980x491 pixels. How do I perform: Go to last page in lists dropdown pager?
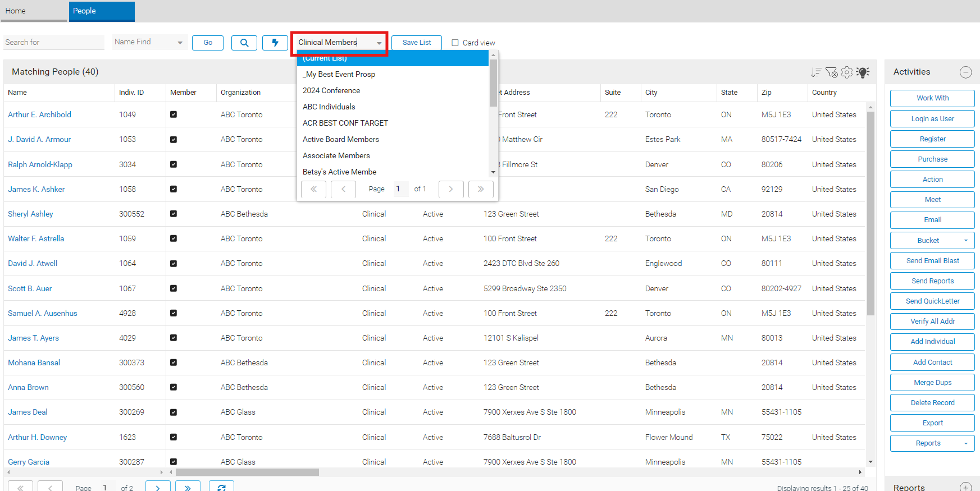point(481,189)
